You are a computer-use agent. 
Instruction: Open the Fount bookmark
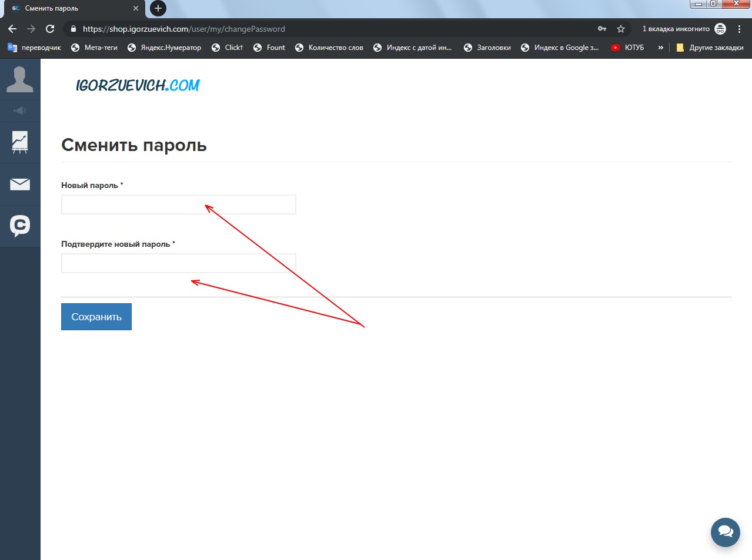point(269,48)
